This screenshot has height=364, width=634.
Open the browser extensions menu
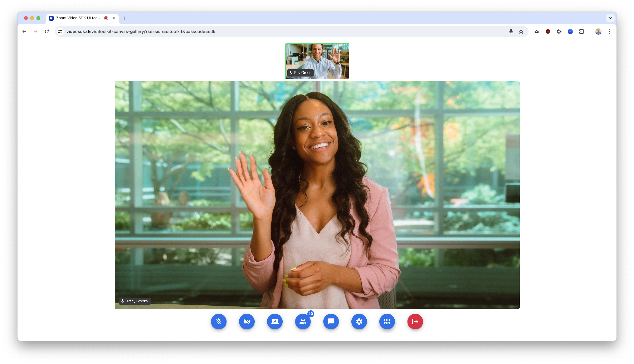pyautogui.click(x=582, y=32)
